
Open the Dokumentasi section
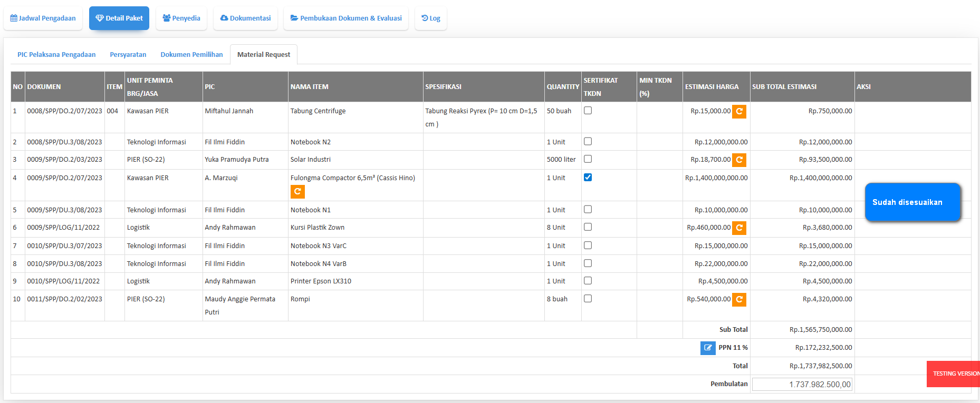(245, 18)
